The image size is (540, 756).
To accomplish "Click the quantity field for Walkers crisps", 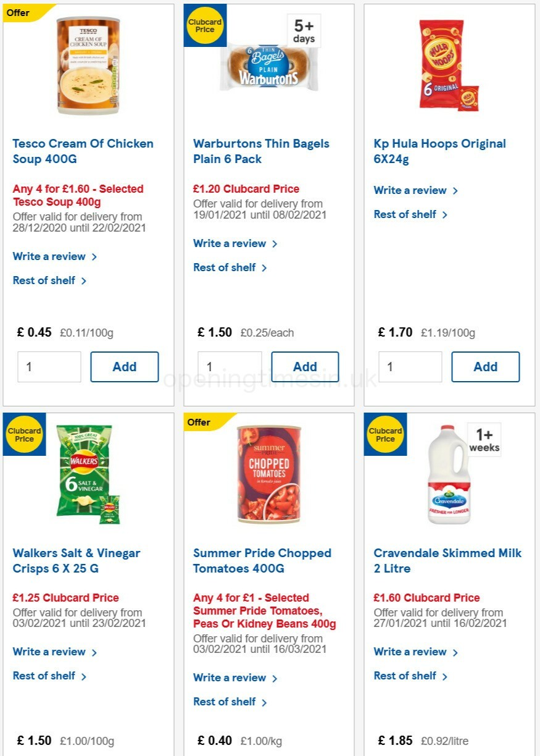I will click(x=49, y=754).
